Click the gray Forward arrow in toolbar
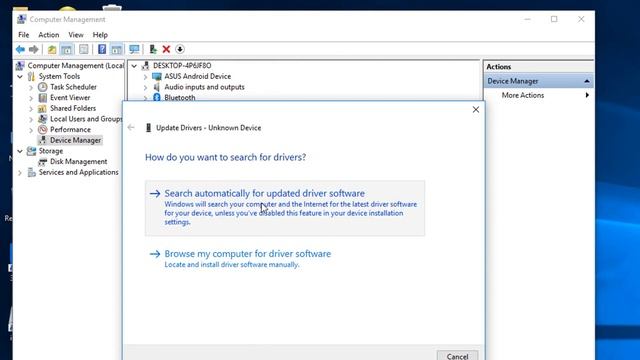The height and width of the screenshot is (360, 640). point(33,49)
